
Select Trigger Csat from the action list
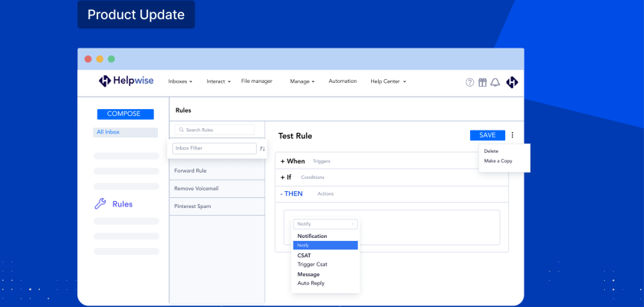click(312, 265)
